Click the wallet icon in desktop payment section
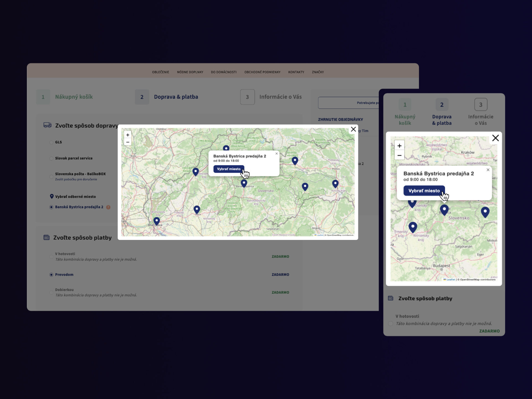Screen dimensions: 532x399 click(x=47, y=237)
